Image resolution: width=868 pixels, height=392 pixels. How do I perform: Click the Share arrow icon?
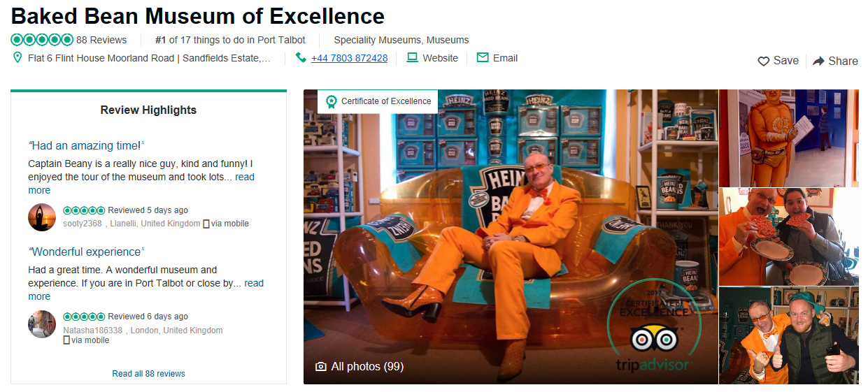pyautogui.click(x=818, y=61)
